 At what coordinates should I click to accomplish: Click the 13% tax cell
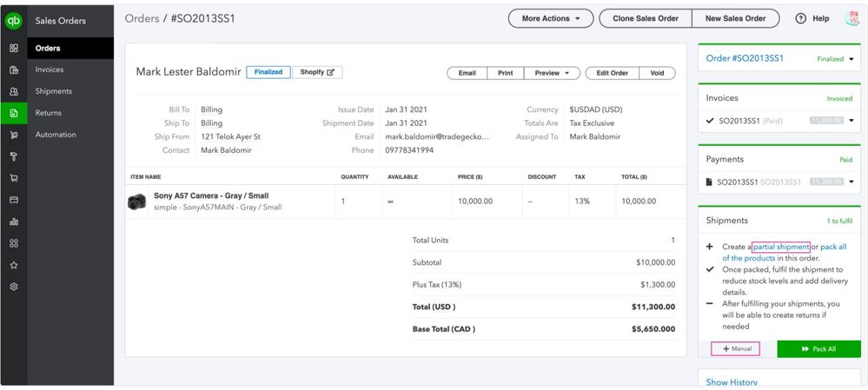coord(582,202)
